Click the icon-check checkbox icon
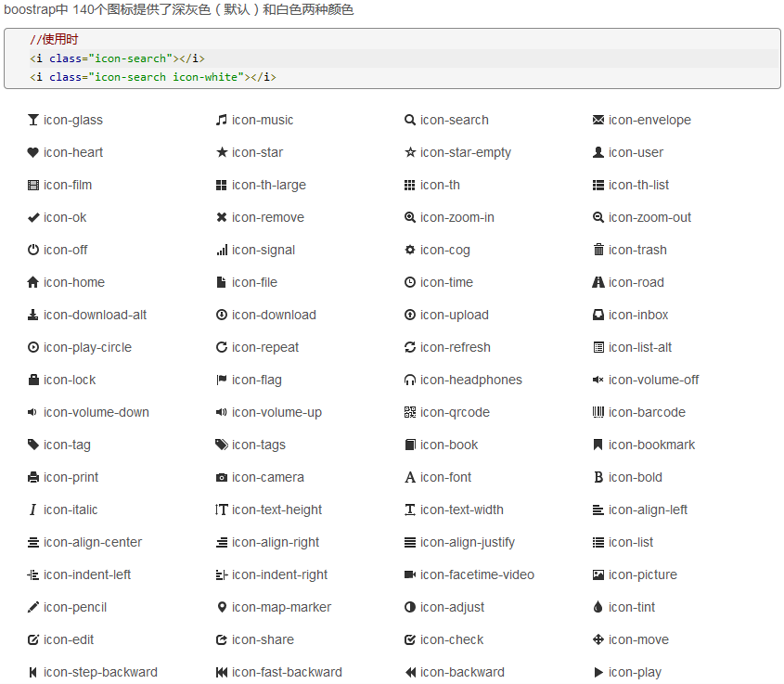This screenshot has width=784, height=684. click(410, 639)
